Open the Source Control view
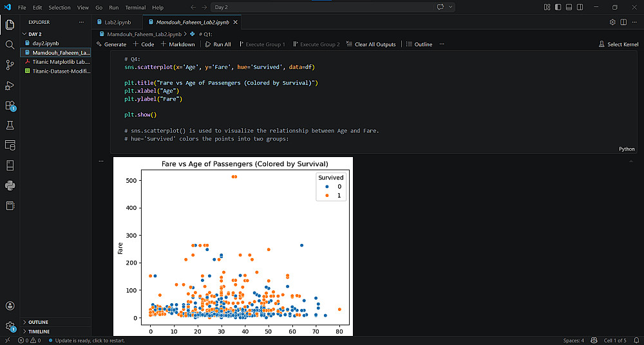Viewport: 644px width, 345px height. pyautogui.click(x=10, y=65)
